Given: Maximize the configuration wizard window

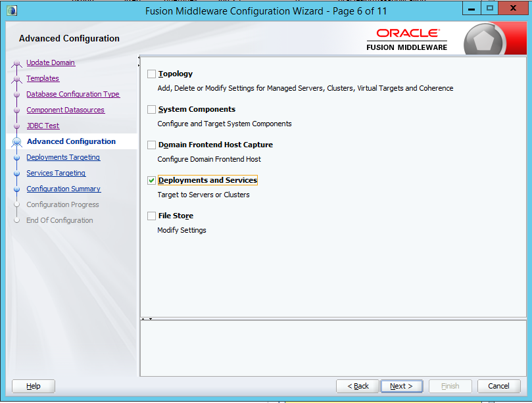Looking at the screenshot, I should coord(490,9).
